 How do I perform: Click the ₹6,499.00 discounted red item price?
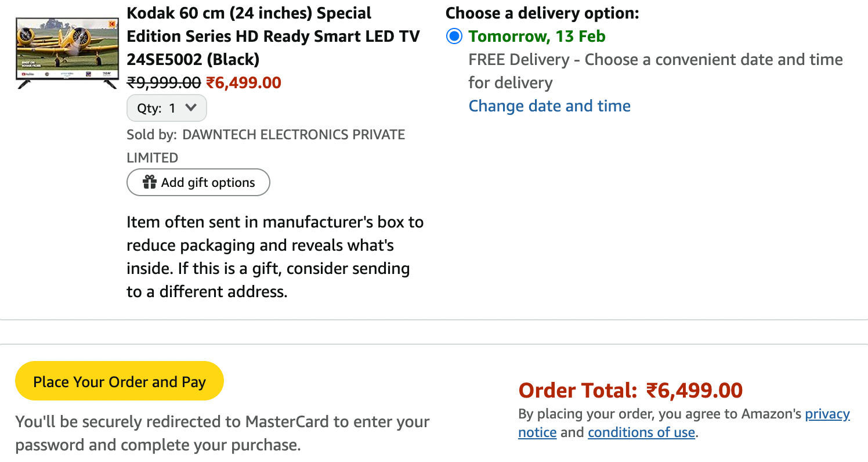coord(244,82)
